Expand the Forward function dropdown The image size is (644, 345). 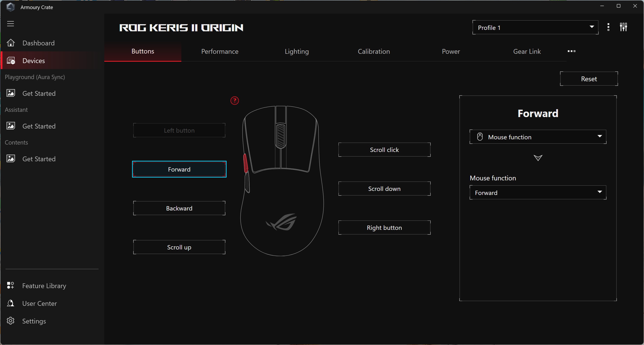tap(538, 193)
